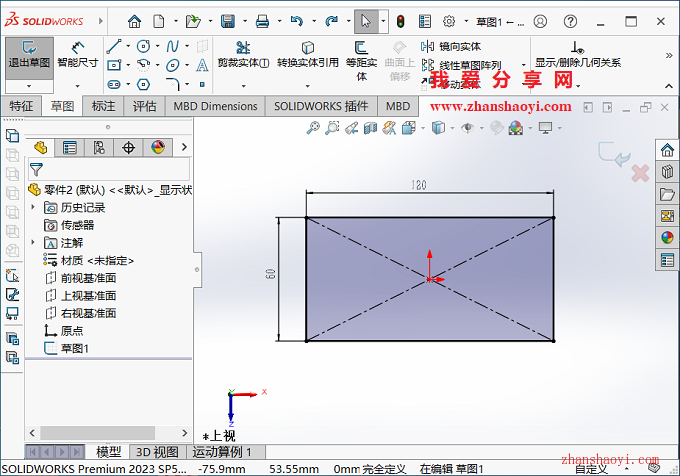Click the Open file icon
Image resolution: width=680 pixels, height=476 pixels.
point(193,21)
